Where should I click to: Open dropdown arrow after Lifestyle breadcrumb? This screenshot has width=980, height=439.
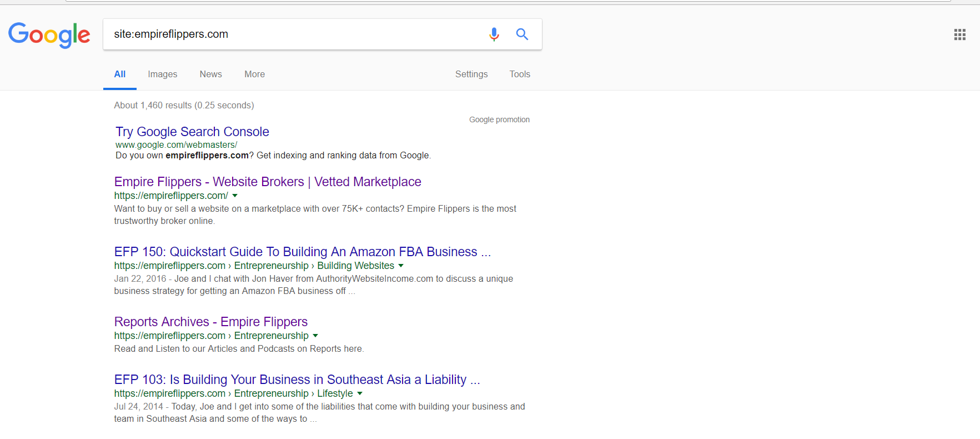360,393
